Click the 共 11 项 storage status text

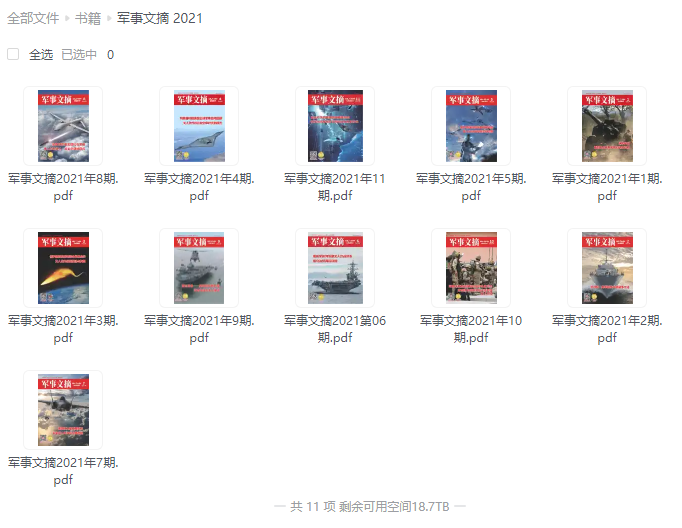pyautogui.click(x=370, y=506)
